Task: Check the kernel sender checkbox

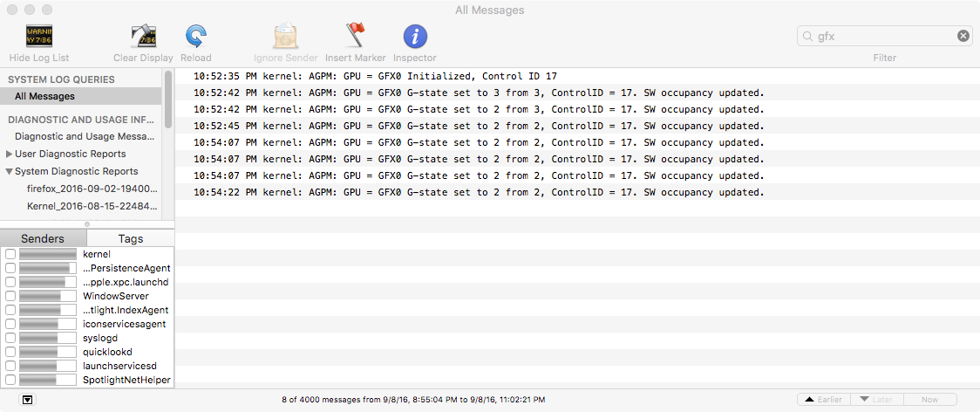Action: tap(10, 254)
